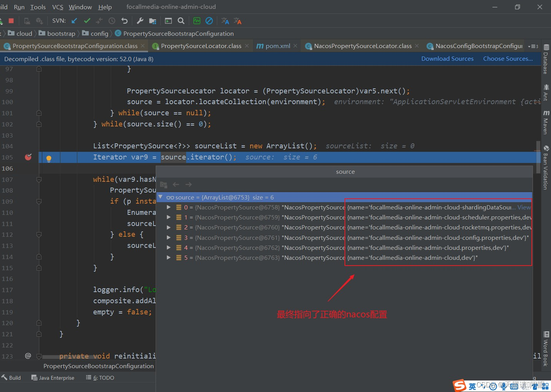Click the green monitor chart icon

197,21
